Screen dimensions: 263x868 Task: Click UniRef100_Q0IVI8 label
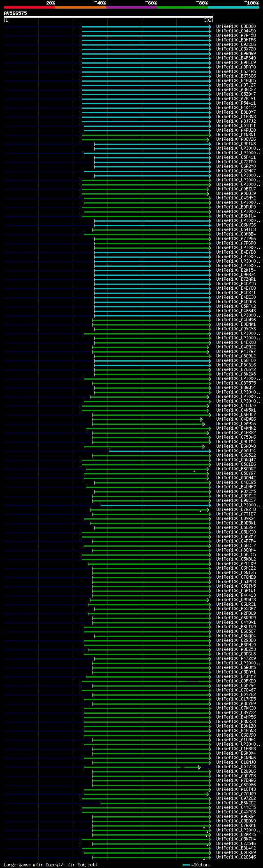pyautogui.click(x=236, y=767)
